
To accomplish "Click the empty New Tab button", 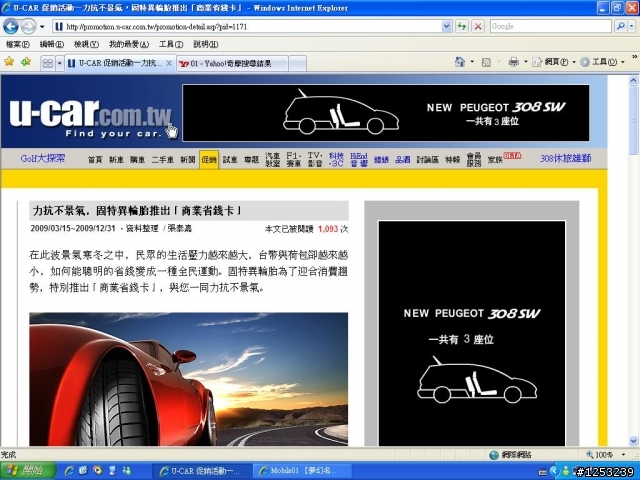I will click(x=298, y=63).
